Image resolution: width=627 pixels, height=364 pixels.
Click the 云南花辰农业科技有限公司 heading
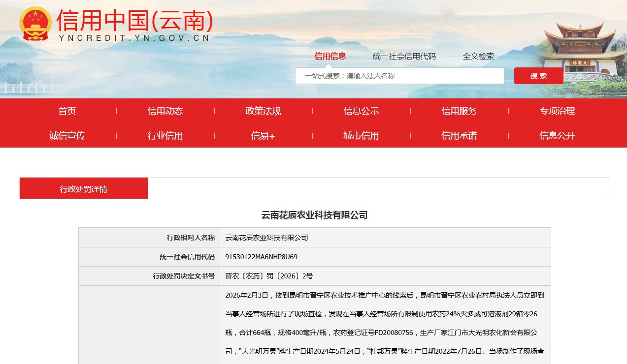[x=314, y=215]
